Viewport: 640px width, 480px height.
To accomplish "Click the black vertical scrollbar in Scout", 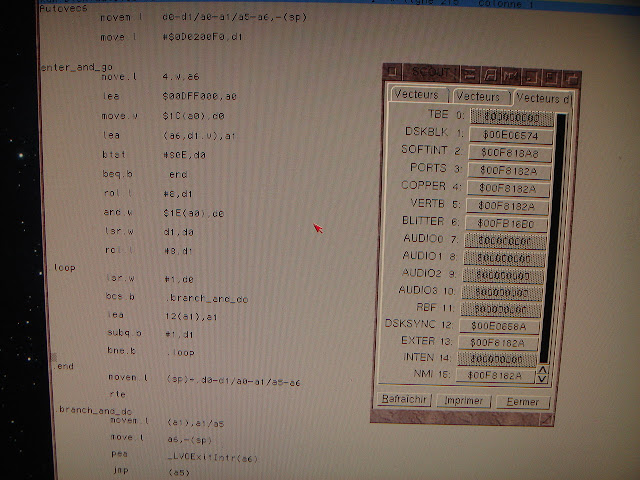I will click(x=554, y=239).
